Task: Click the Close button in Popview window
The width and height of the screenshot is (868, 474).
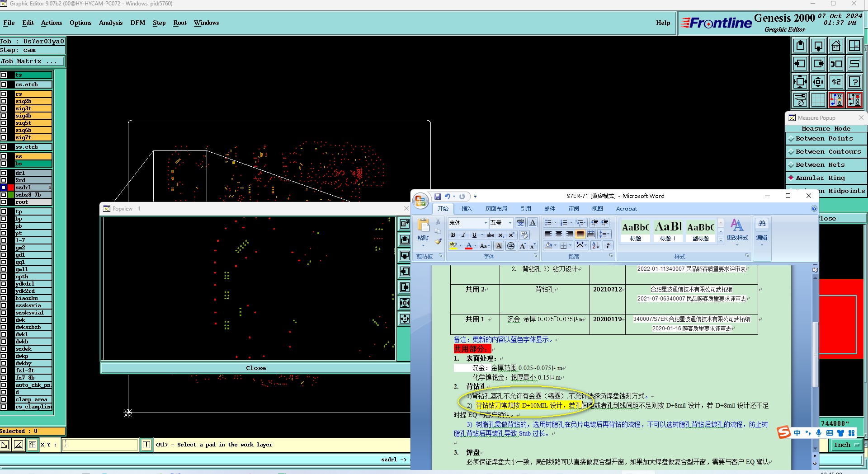Action: coord(255,368)
